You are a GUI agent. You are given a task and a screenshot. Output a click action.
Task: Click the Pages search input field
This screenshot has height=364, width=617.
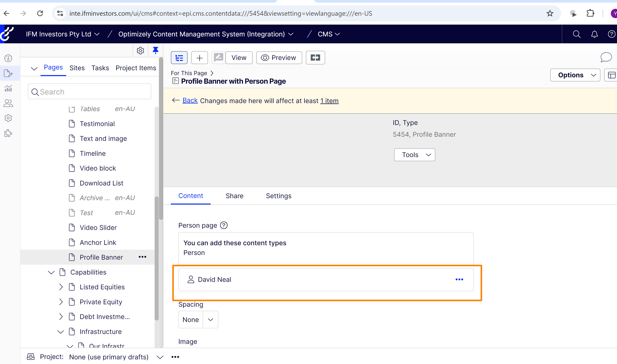(x=93, y=92)
